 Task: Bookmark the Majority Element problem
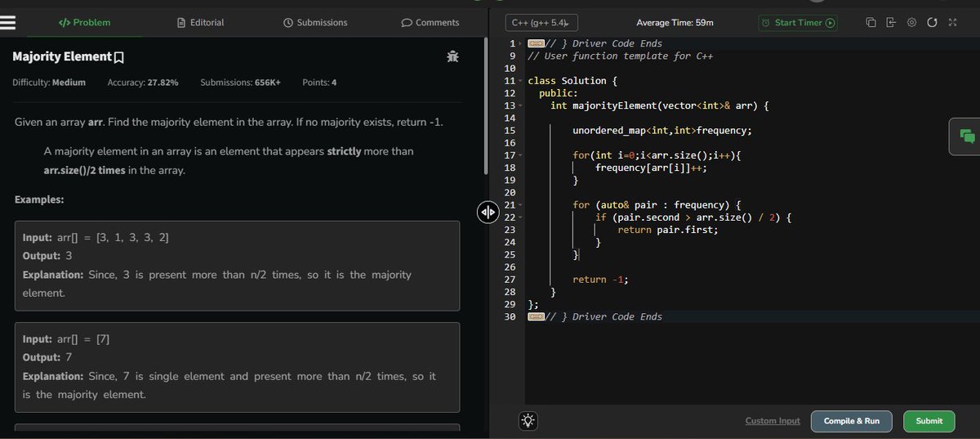coord(119,57)
